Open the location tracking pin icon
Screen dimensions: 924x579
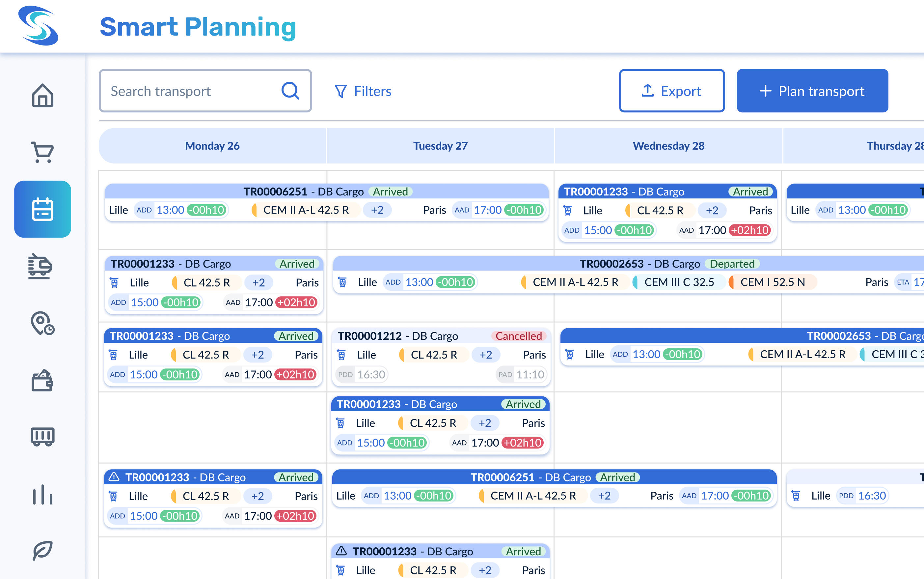tap(42, 324)
